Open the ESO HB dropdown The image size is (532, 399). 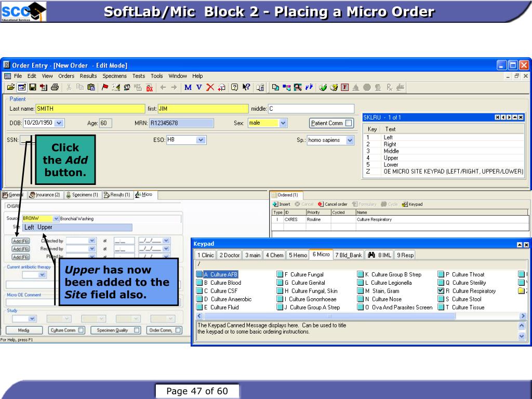point(201,140)
